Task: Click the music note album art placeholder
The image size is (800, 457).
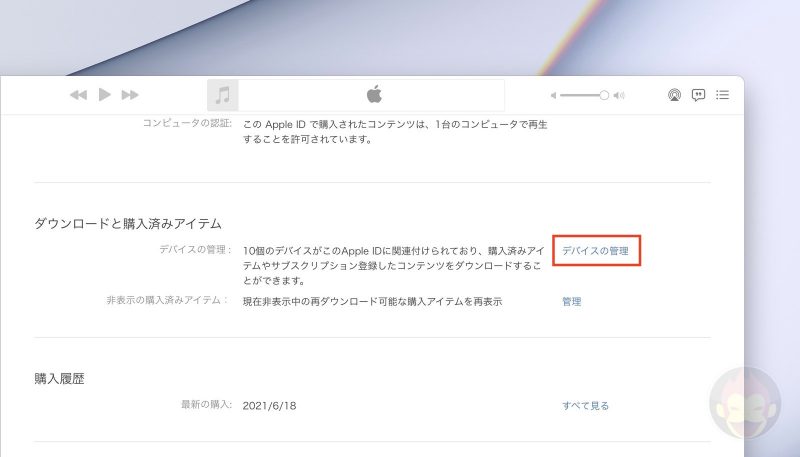Action: point(222,95)
